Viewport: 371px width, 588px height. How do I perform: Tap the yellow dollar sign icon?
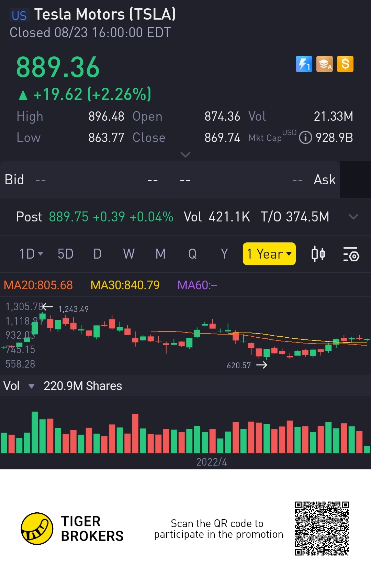pyautogui.click(x=345, y=64)
